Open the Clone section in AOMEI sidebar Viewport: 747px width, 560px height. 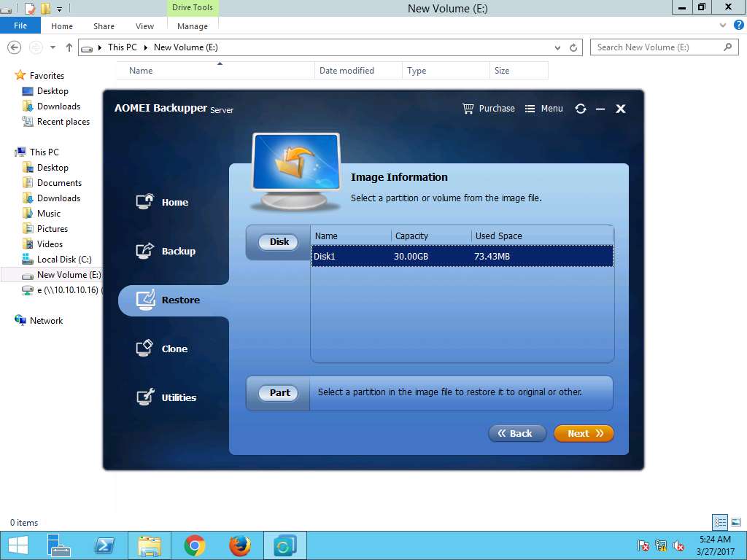pyautogui.click(x=162, y=349)
